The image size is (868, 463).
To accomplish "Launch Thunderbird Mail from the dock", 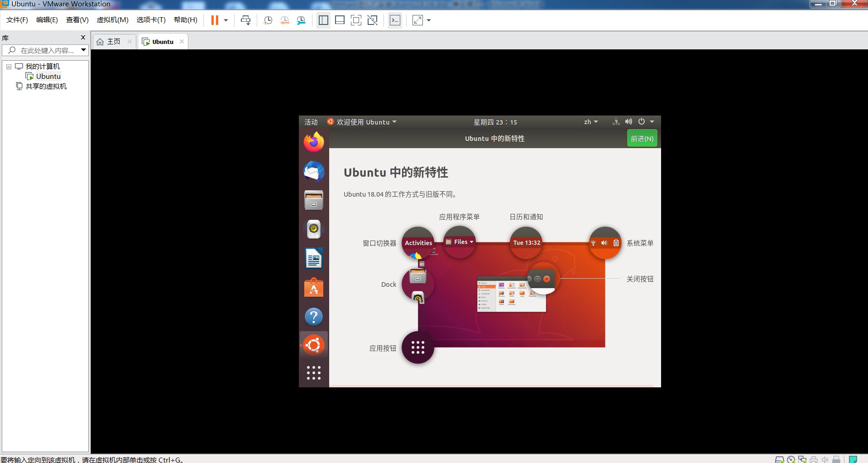I will coord(314,171).
